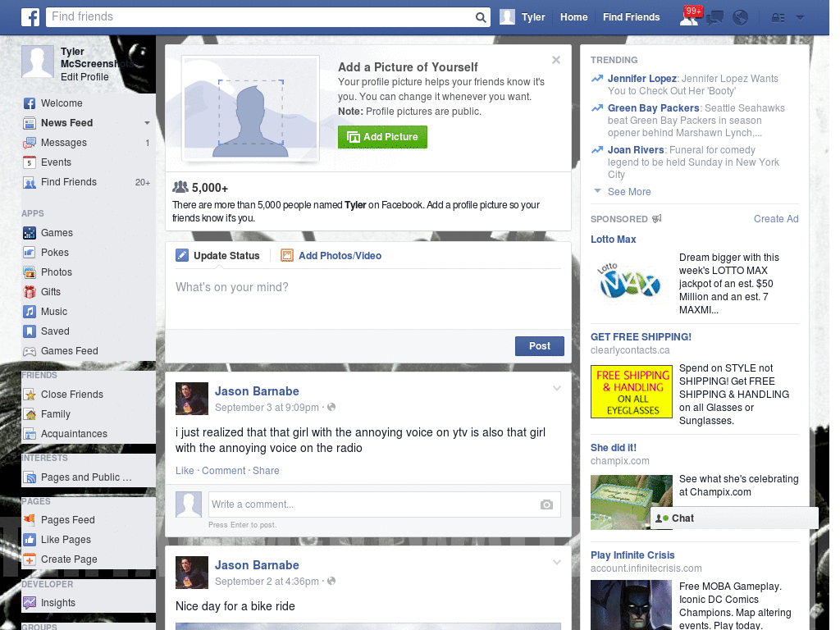
Task: Click Create Ad link
Action: 776,218
